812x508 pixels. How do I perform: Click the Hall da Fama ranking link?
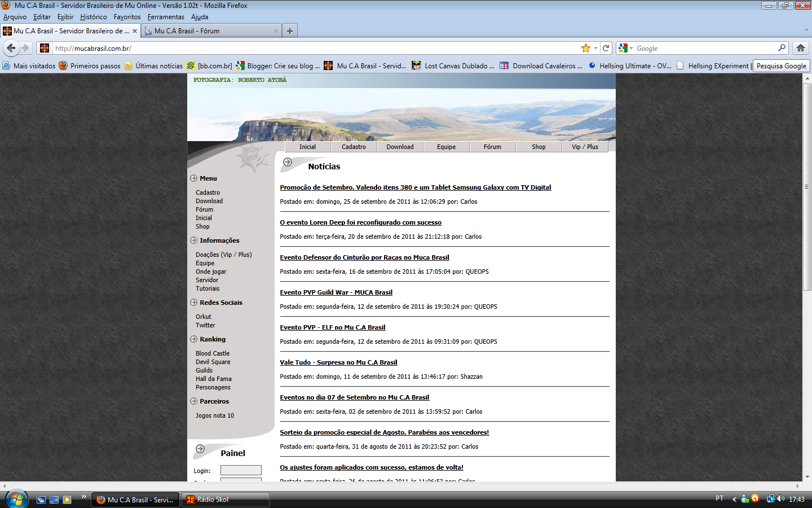pos(214,379)
